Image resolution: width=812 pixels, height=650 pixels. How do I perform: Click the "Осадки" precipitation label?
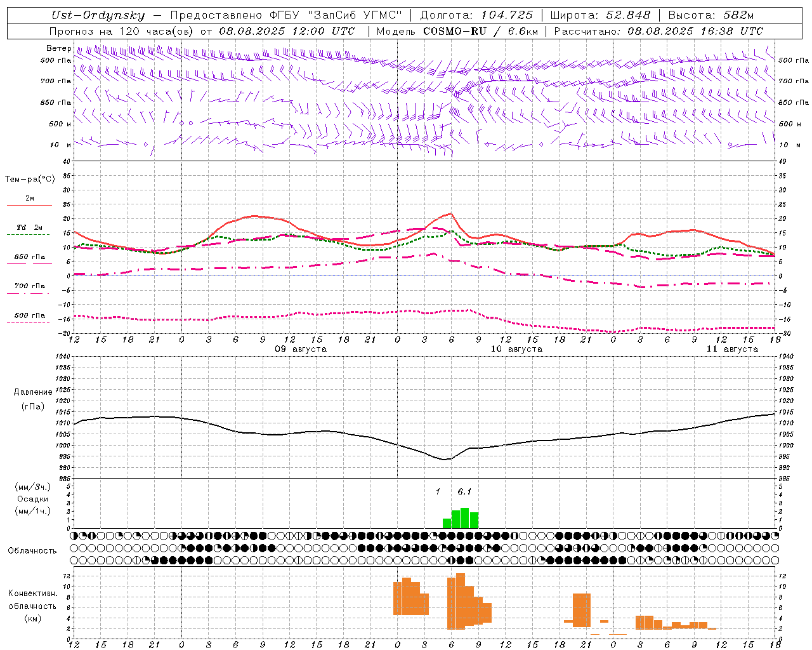[33, 499]
